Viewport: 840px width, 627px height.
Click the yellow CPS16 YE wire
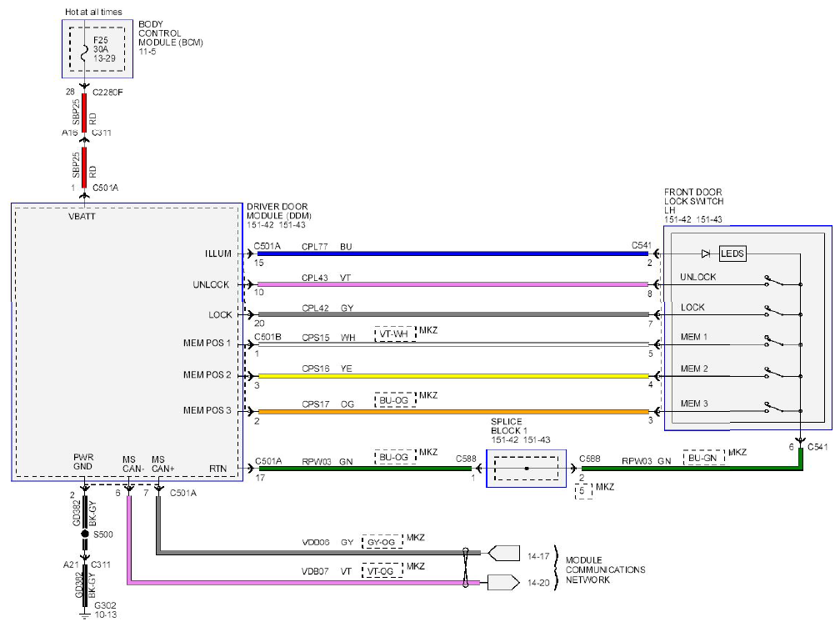(x=453, y=376)
